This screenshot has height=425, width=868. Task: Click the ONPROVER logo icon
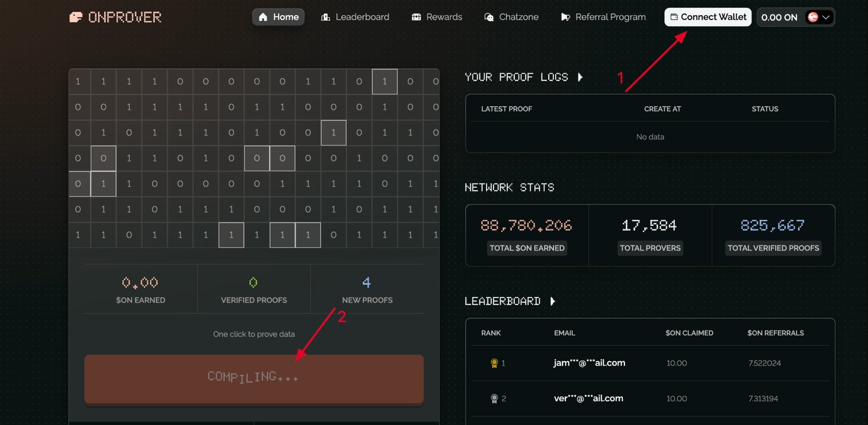pyautogui.click(x=75, y=17)
